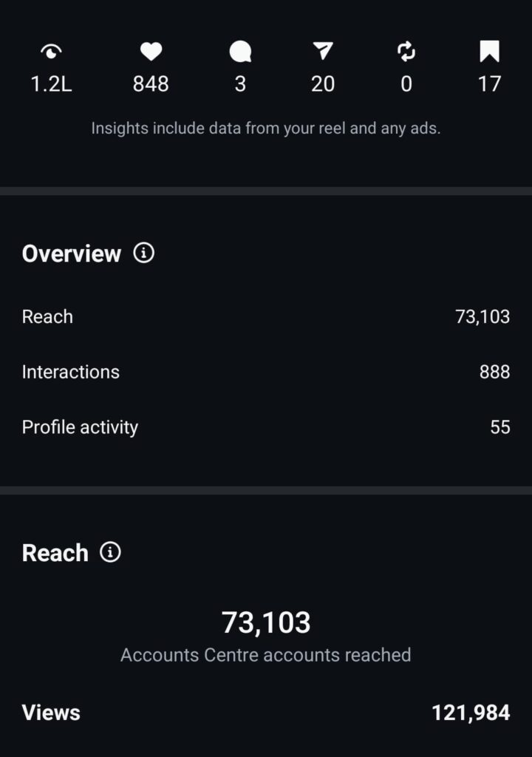Tap the views eye icon

click(x=52, y=51)
